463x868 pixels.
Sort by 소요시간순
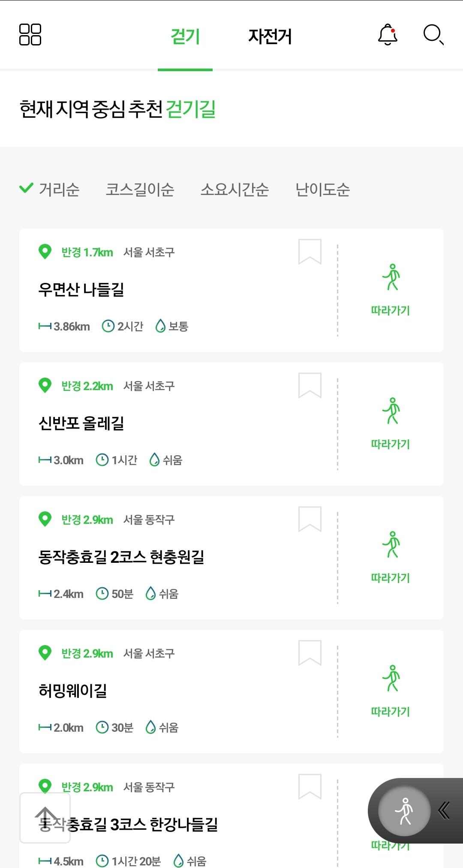point(235,189)
